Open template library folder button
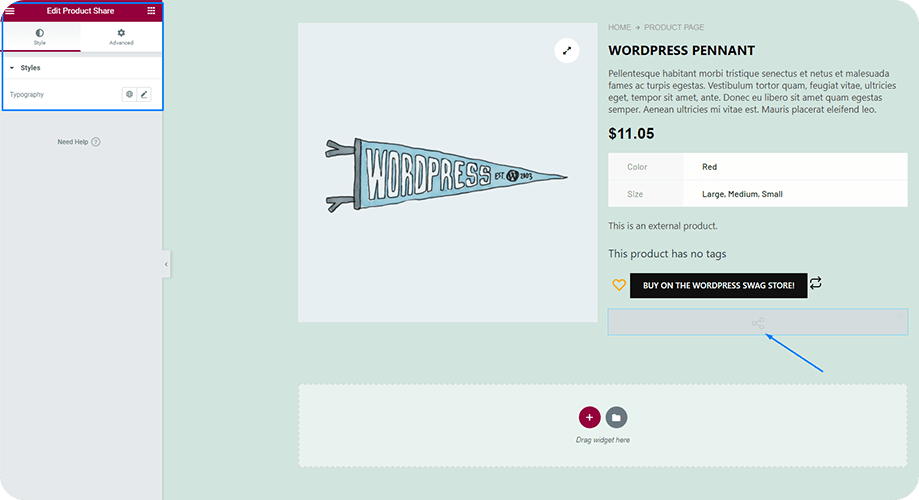This screenshot has width=919, height=500. [x=616, y=417]
